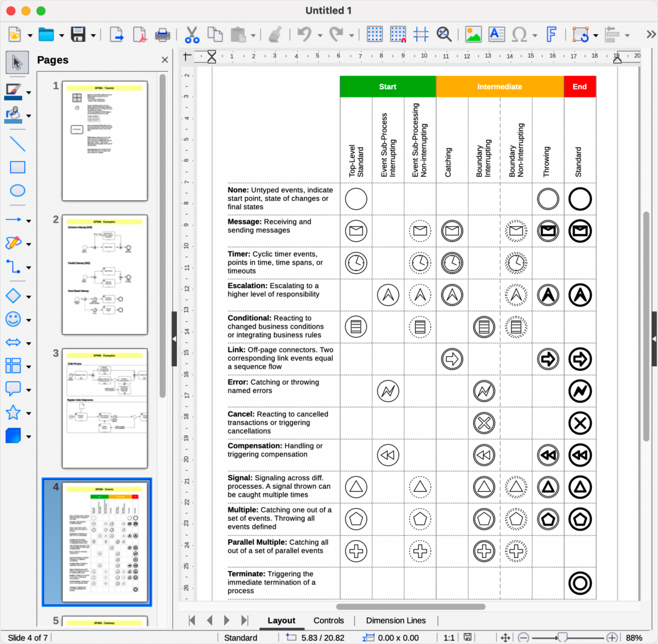This screenshot has height=644, width=658.
Task: Switch to the Layout tab
Action: coord(281,621)
